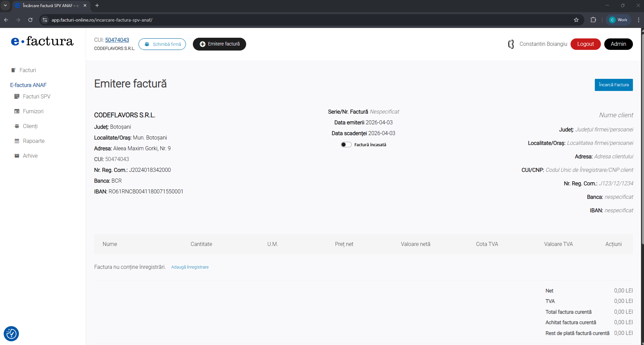Open the browser extensions puzzle icon
The width and height of the screenshot is (644, 345).
(x=593, y=20)
